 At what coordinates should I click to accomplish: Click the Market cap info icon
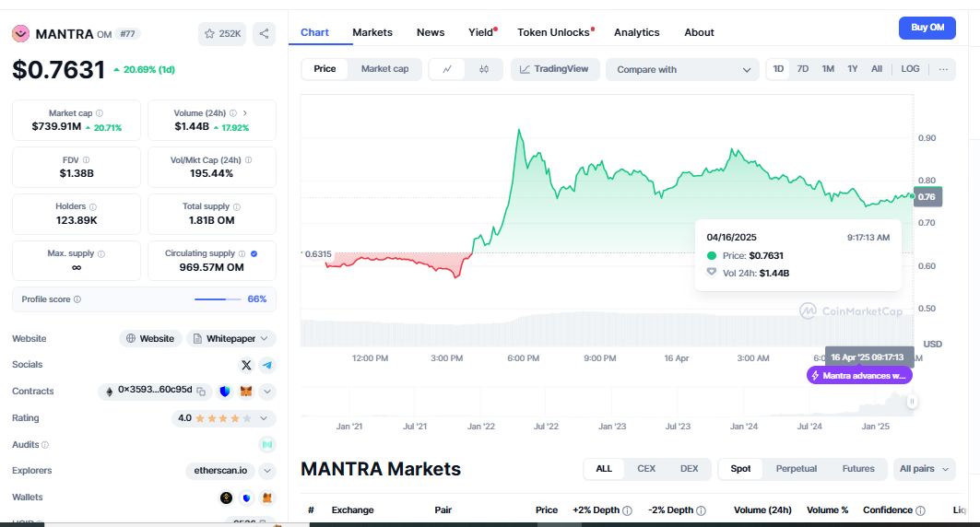(100, 113)
